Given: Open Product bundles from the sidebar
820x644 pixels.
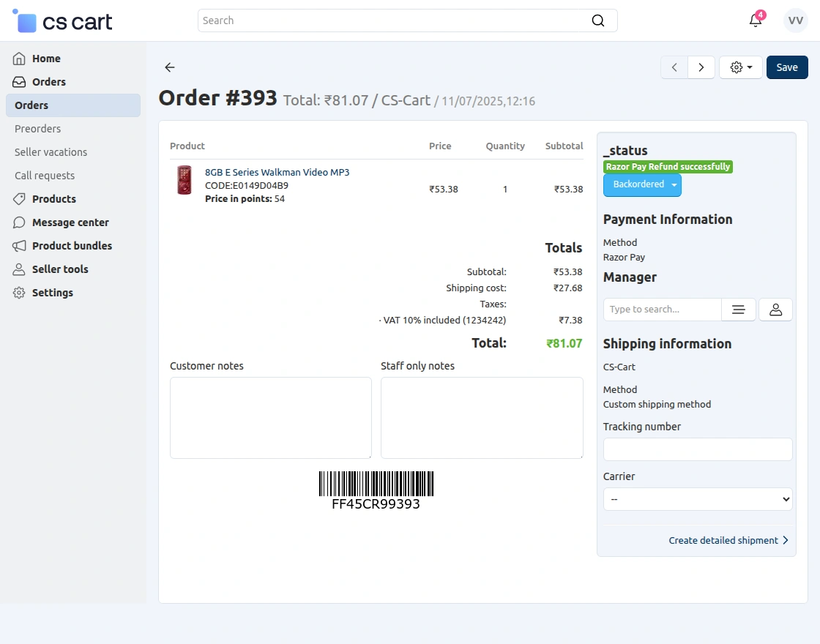Looking at the screenshot, I should [x=71, y=245].
